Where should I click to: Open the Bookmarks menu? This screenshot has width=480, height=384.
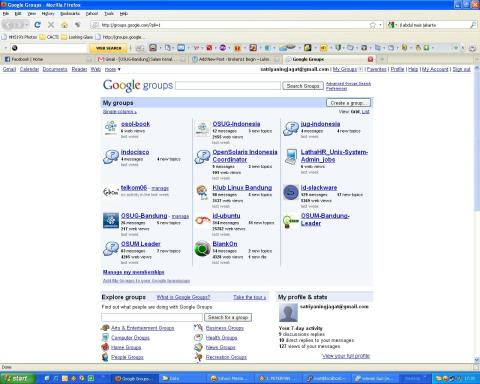click(x=70, y=14)
